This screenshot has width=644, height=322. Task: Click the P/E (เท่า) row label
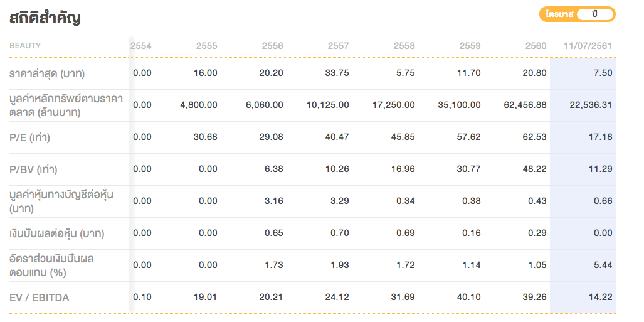[29, 137]
